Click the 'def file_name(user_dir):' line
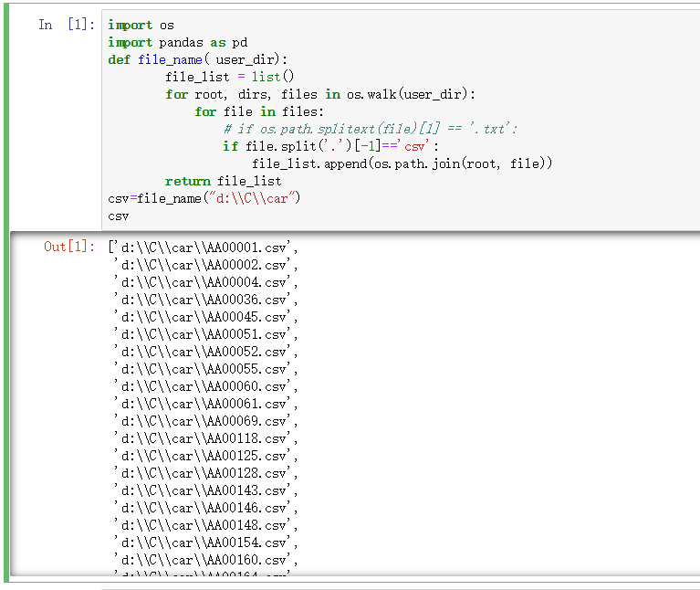Screen dimensions: 700x590 click(198, 60)
